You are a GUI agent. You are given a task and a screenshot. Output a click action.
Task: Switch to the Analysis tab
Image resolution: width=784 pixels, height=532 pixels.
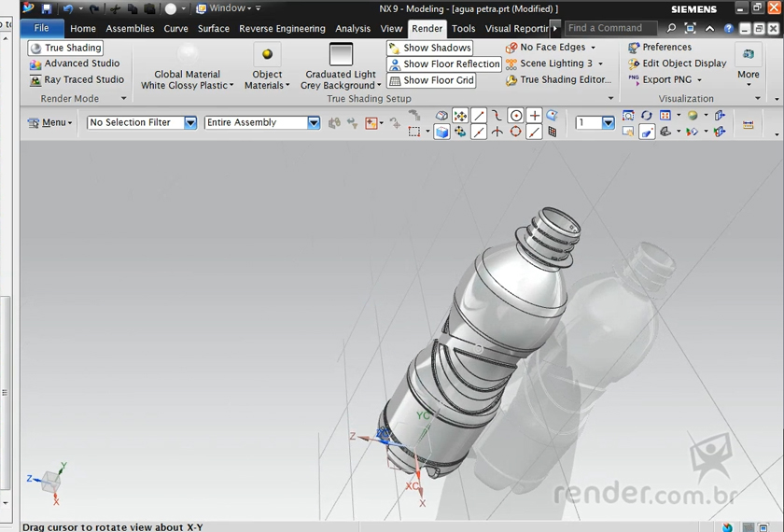tap(353, 29)
